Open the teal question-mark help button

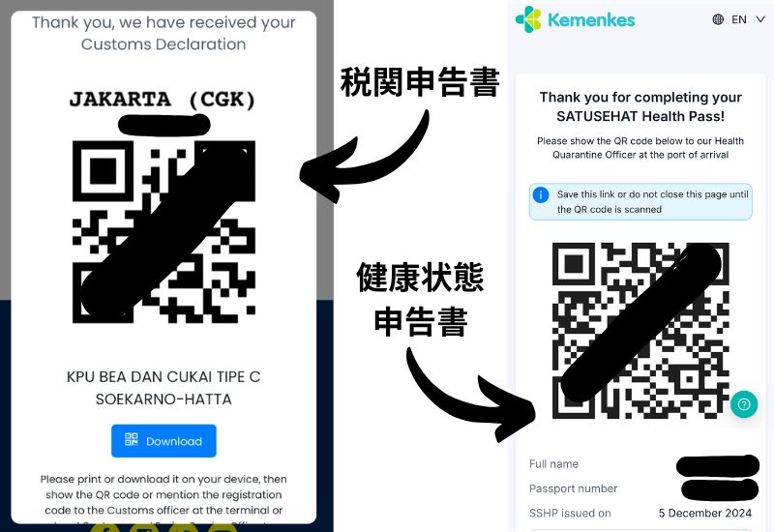click(744, 404)
